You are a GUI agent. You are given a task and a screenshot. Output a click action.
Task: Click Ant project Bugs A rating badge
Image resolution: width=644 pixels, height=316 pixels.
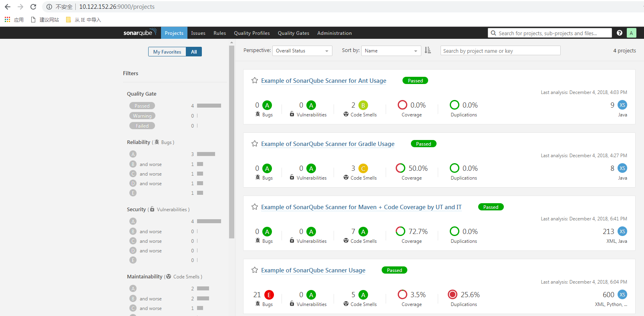click(267, 105)
